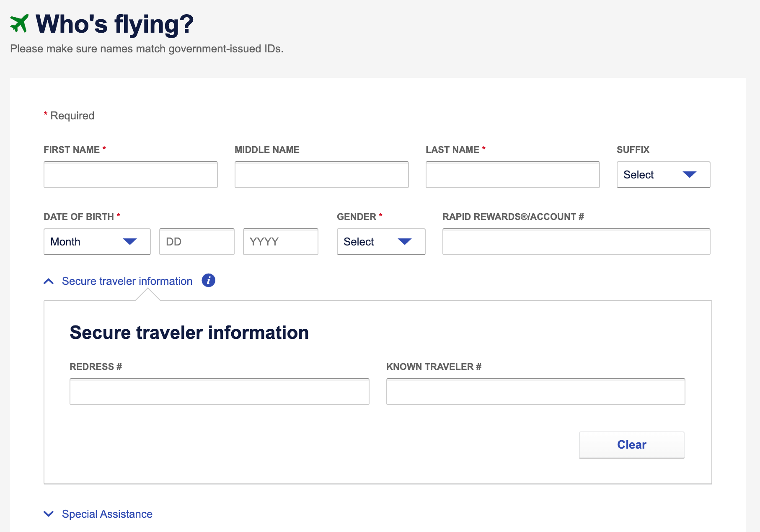
Task: Open the birth Month dropdown
Action: click(x=97, y=242)
